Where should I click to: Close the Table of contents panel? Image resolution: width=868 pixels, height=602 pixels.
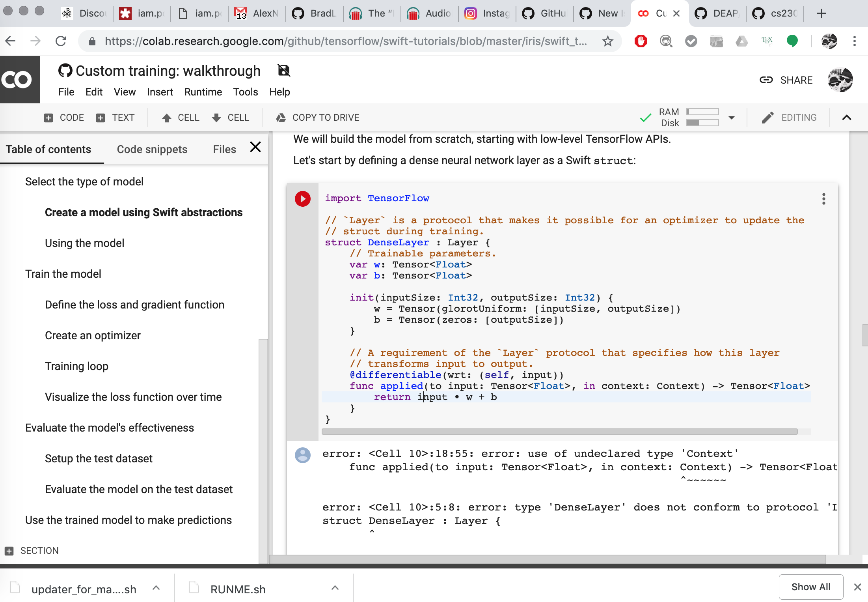coord(255,147)
